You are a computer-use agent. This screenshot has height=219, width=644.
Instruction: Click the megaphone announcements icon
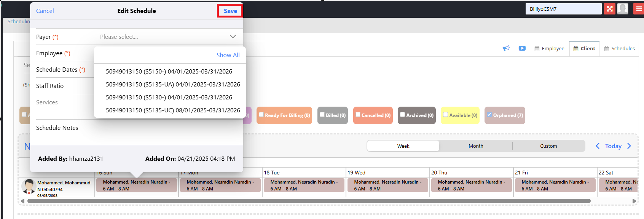506,48
